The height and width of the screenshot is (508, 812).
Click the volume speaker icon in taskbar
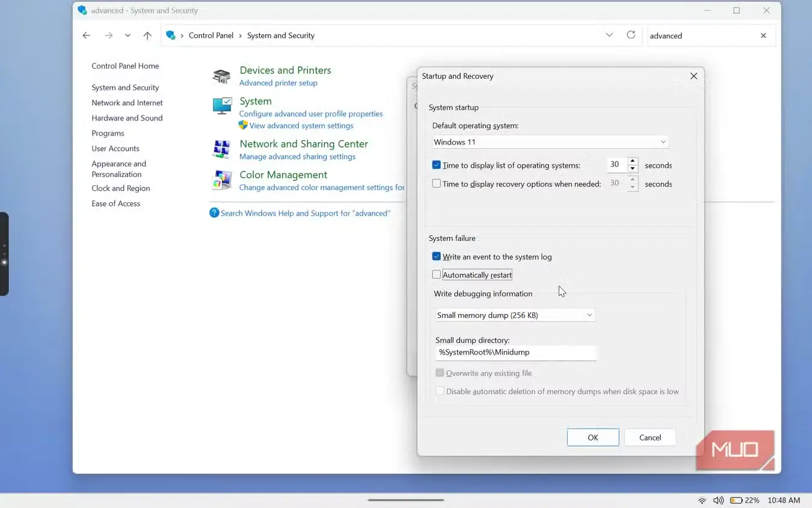718,500
